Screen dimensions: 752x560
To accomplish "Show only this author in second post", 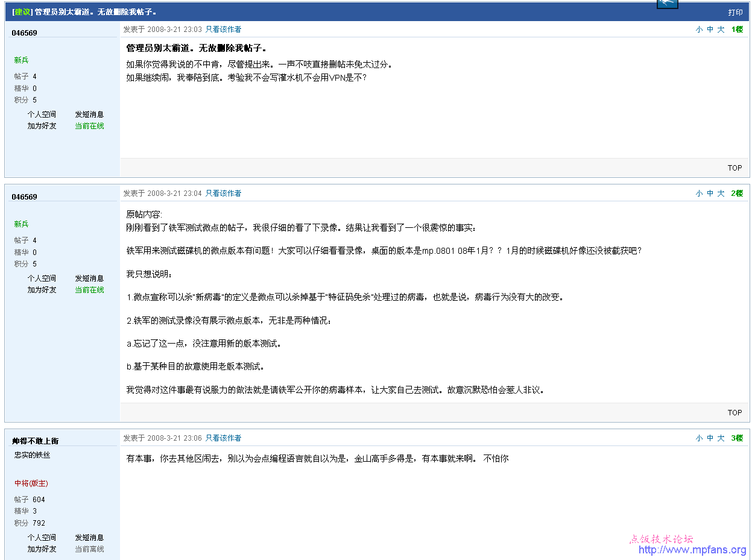I will [223, 193].
